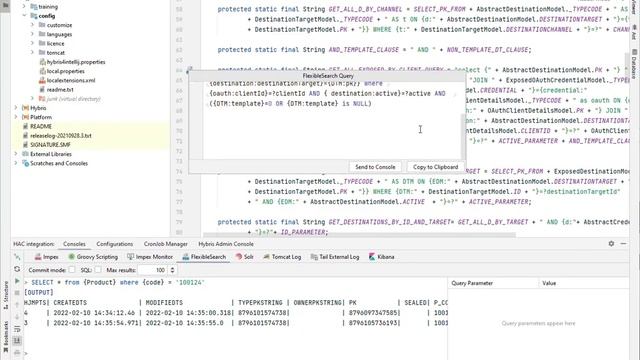Expand the languages folder
The height and width of the screenshot is (360, 640).
(33, 34)
